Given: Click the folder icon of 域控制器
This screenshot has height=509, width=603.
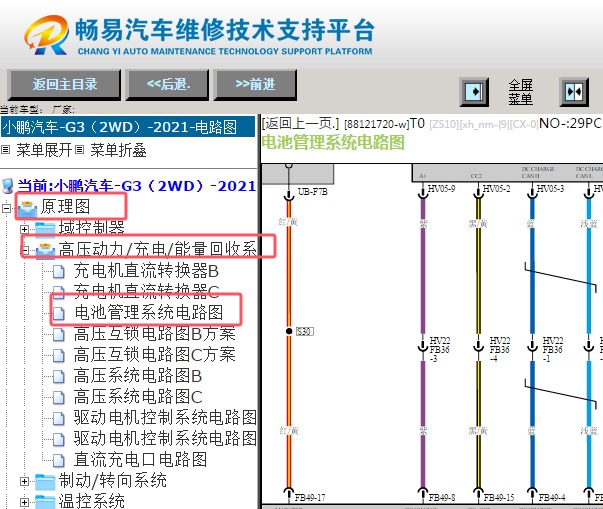Looking at the screenshot, I should tap(45, 229).
